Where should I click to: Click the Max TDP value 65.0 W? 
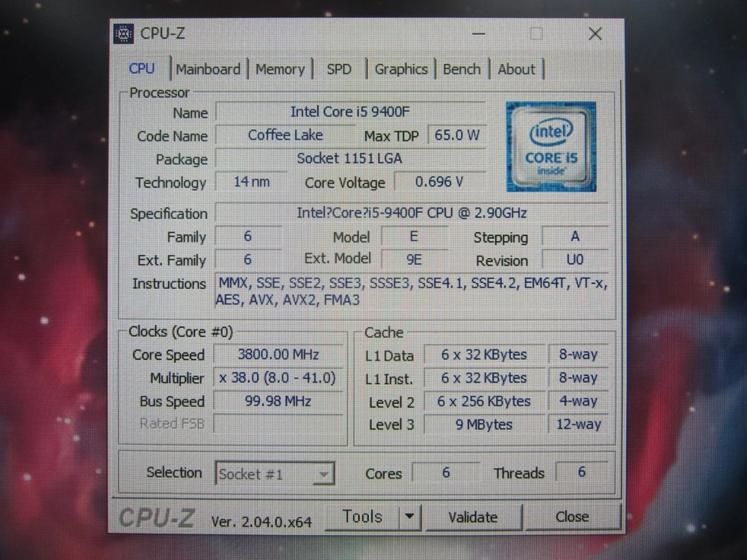457,135
